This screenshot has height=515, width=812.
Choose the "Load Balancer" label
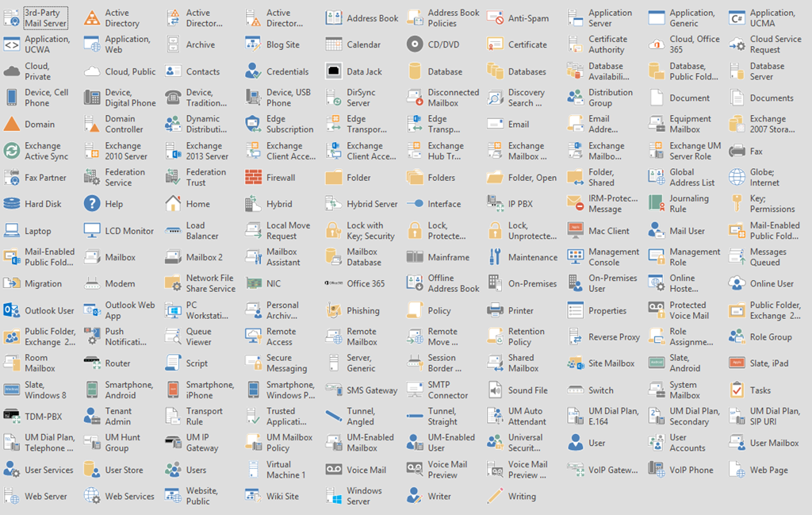coord(202,231)
